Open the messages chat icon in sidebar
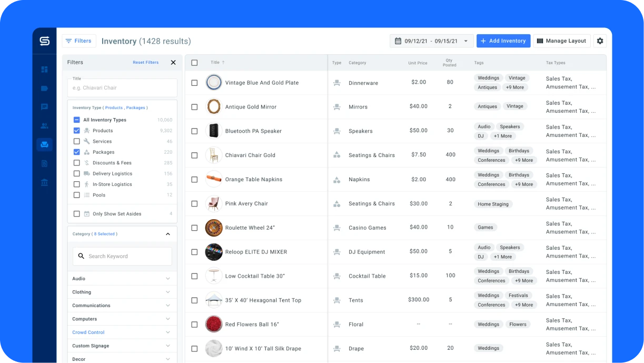 point(44,107)
